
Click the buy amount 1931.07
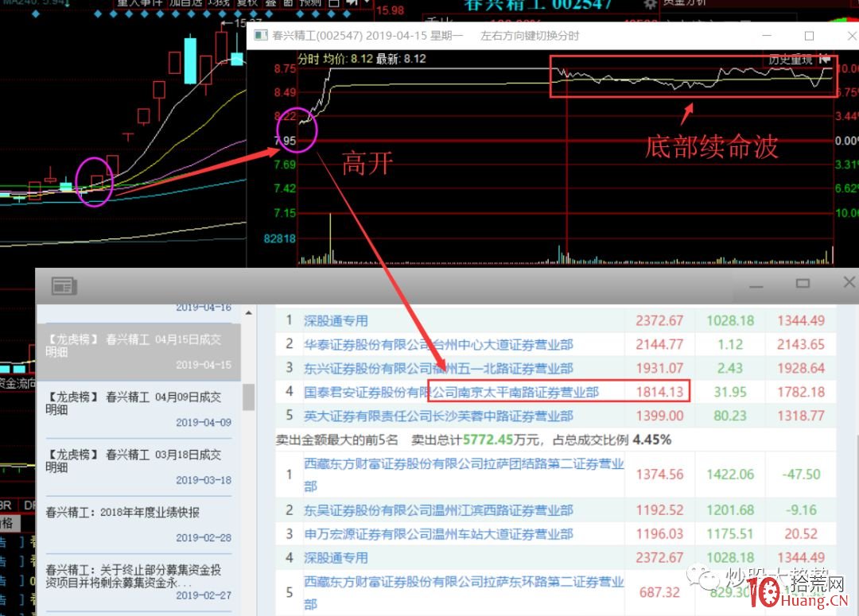click(659, 369)
